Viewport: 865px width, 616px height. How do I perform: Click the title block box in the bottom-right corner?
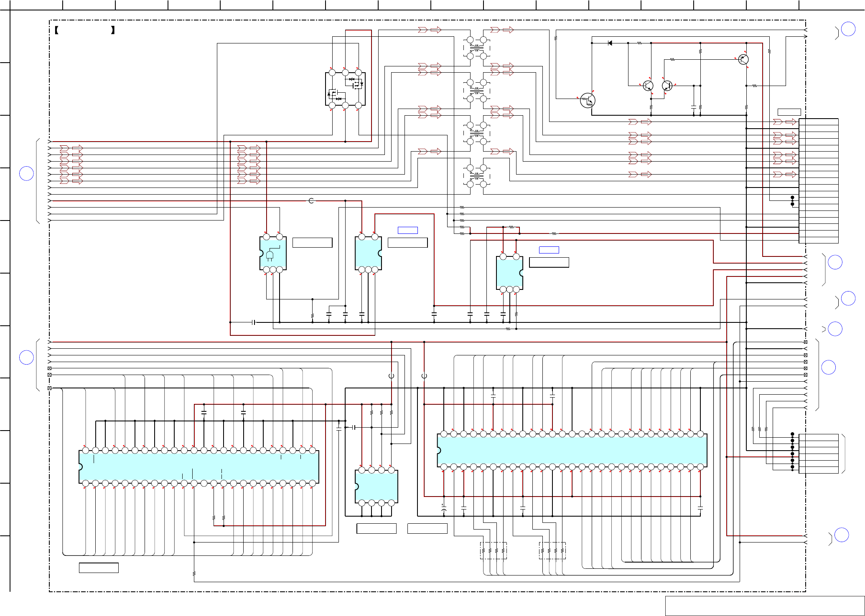point(765,606)
